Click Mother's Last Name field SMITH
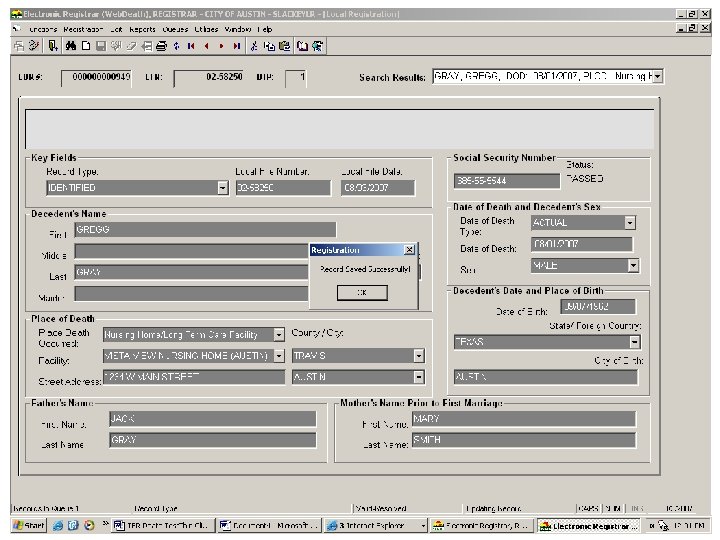 click(523, 440)
